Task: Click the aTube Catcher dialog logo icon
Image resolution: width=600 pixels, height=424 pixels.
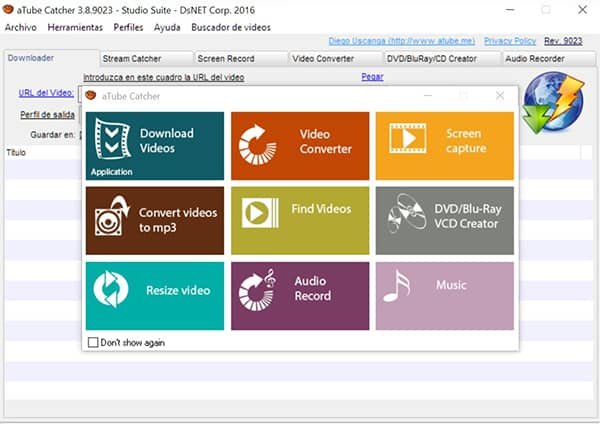Action: click(x=91, y=95)
